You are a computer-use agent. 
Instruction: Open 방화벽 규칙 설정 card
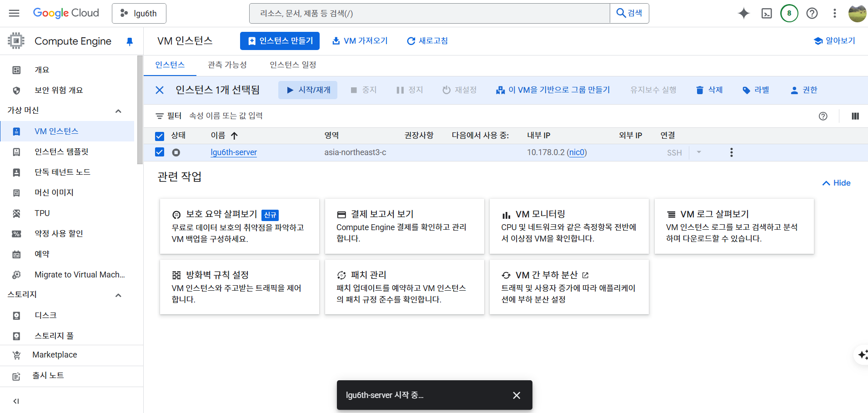(240, 287)
